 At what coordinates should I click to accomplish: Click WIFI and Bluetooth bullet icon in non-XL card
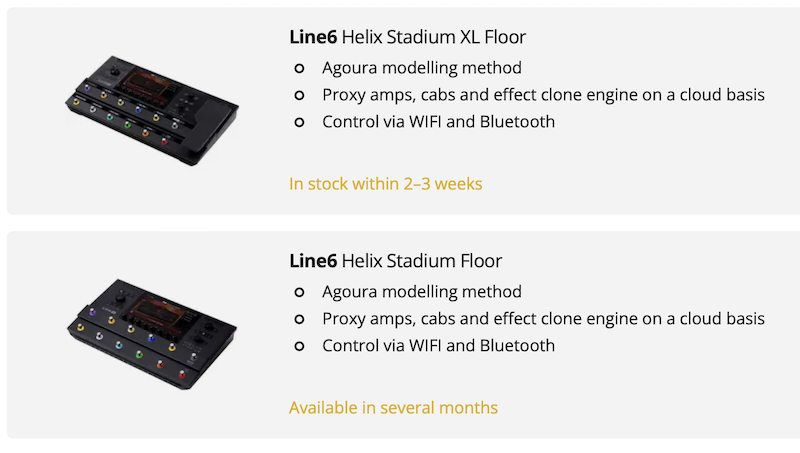[x=299, y=347]
